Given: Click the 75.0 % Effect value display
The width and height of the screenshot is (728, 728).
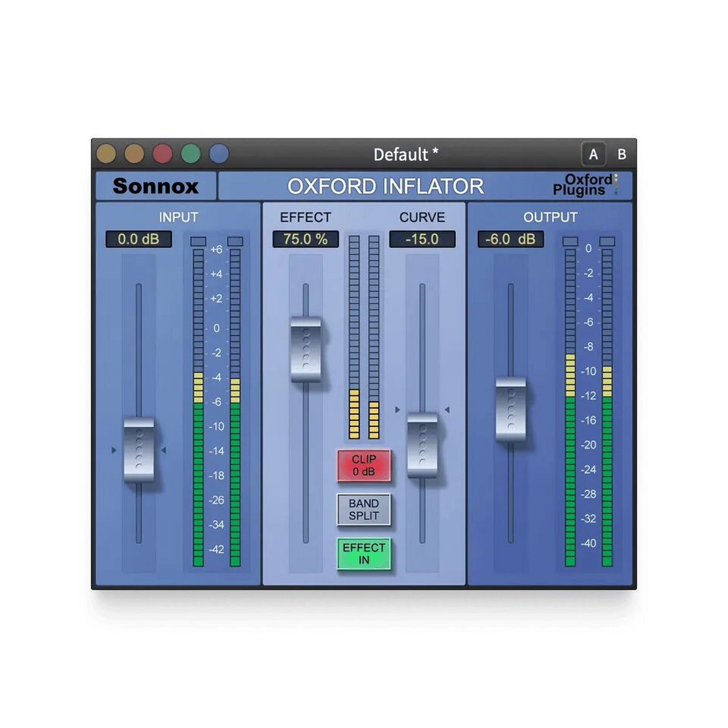Looking at the screenshot, I should (x=306, y=239).
